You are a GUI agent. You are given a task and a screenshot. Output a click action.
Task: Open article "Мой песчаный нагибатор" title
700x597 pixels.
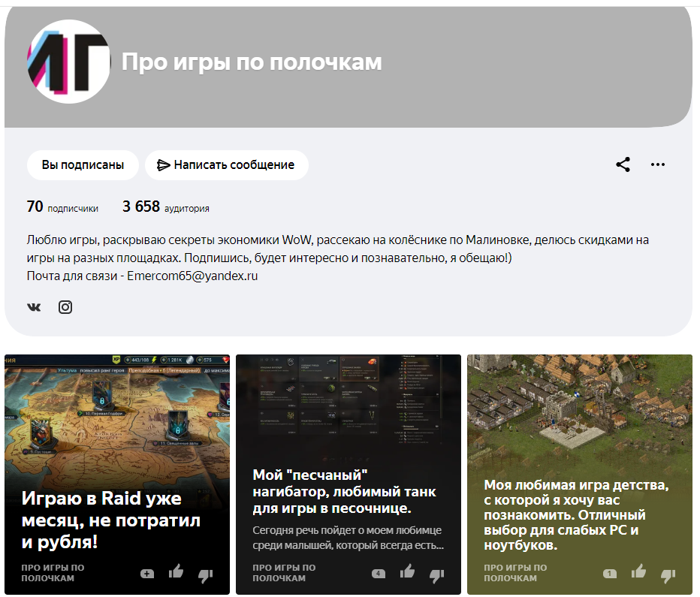344,491
